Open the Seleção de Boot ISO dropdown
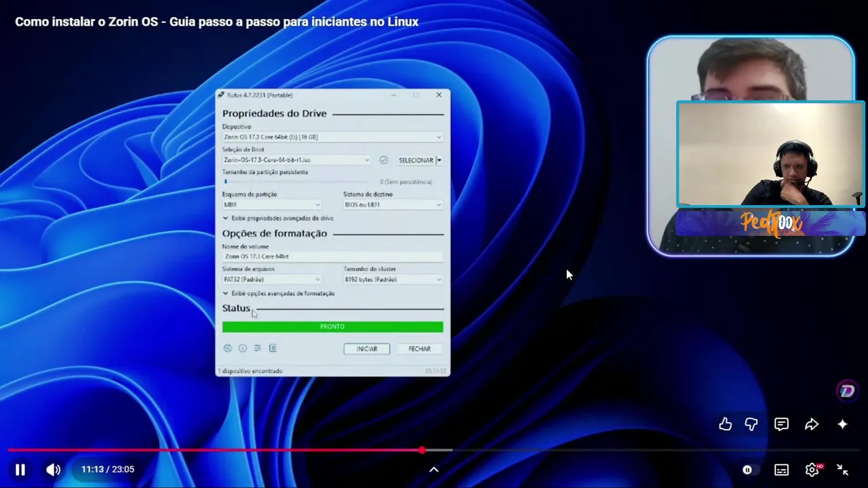This screenshot has width=868, height=488. click(296, 160)
